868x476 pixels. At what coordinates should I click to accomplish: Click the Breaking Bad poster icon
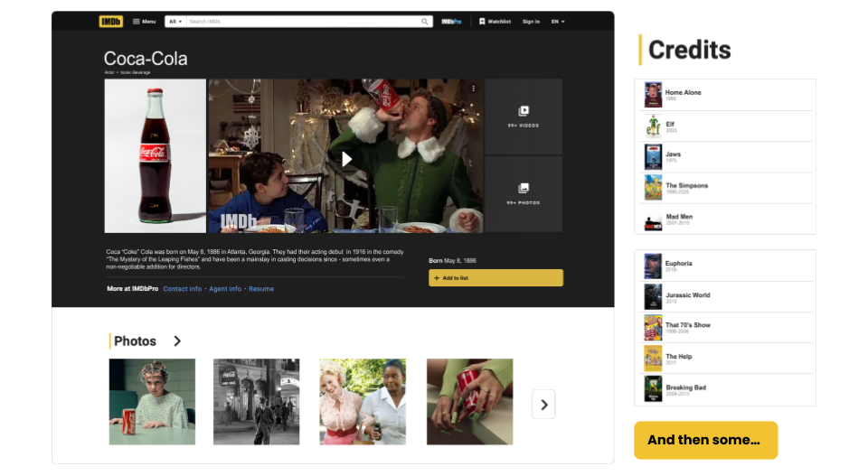point(653,389)
